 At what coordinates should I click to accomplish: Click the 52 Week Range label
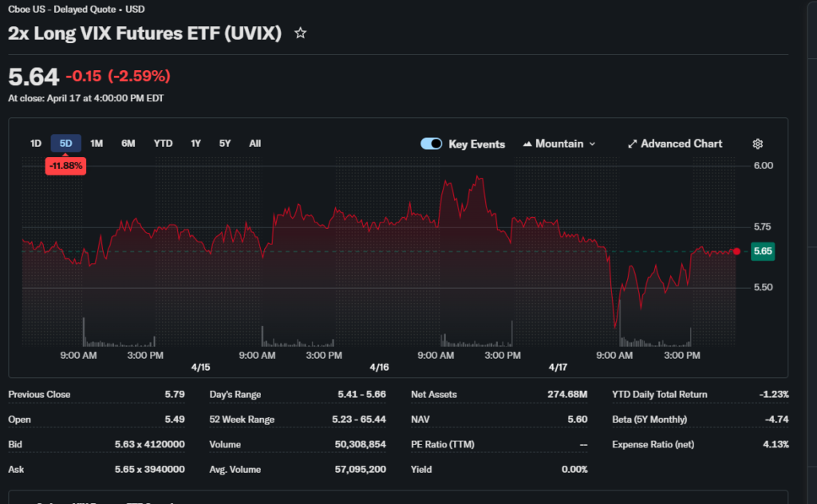tap(242, 419)
